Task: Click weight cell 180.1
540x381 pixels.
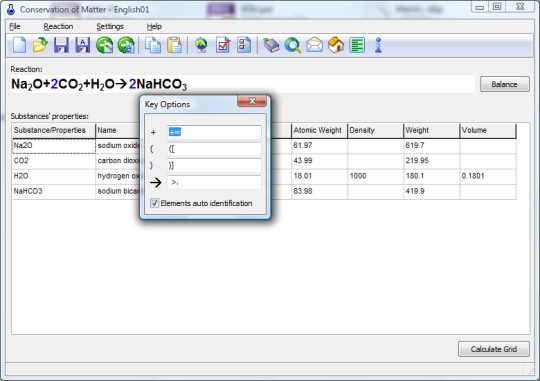Action: pyautogui.click(x=432, y=176)
